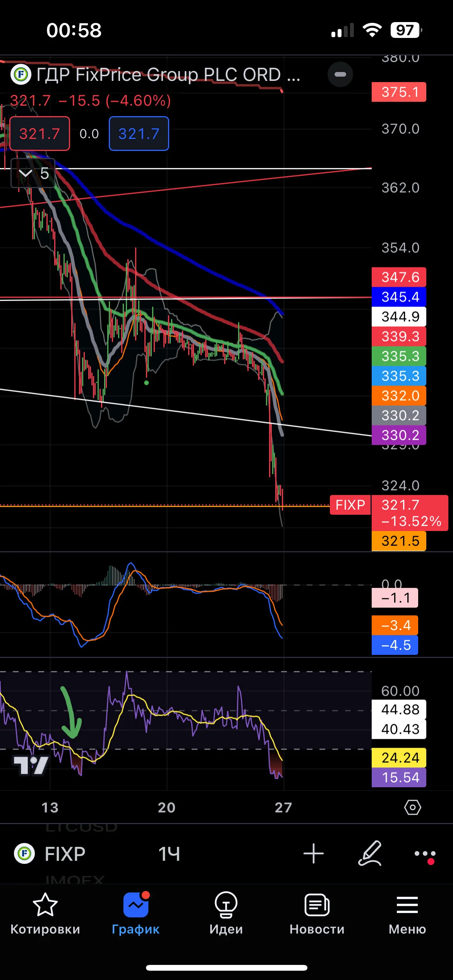Tap the -15.5 (−4.60%) price change text

tap(115, 101)
